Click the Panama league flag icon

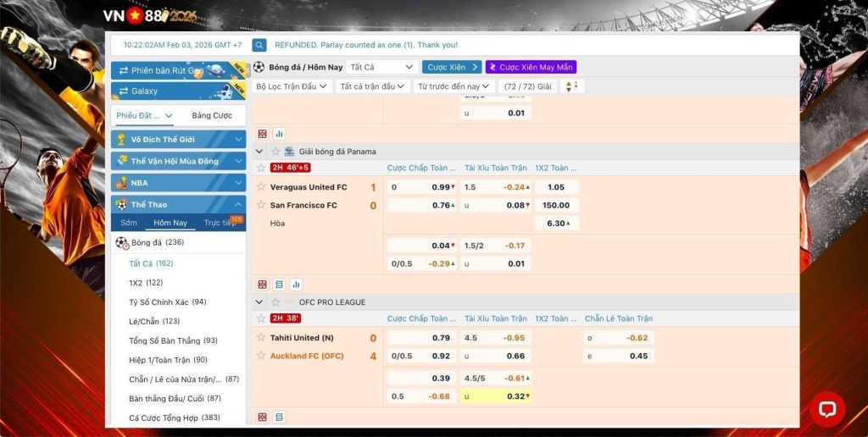290,152
